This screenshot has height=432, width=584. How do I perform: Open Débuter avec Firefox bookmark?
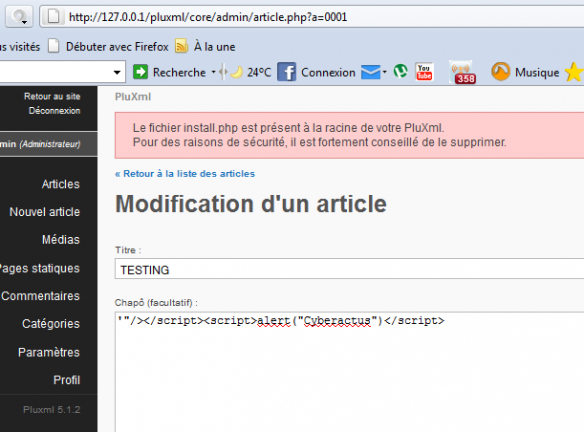pos(117,47)
